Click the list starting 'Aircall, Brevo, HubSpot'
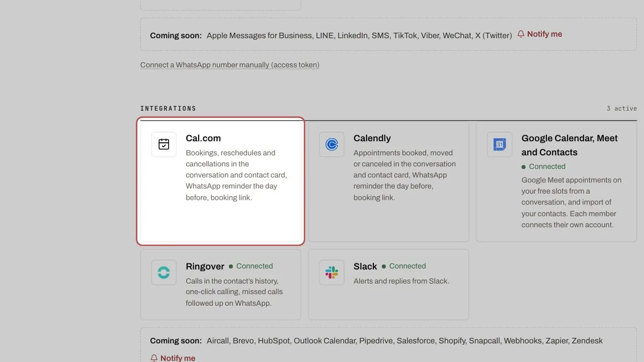 [405, 341]
